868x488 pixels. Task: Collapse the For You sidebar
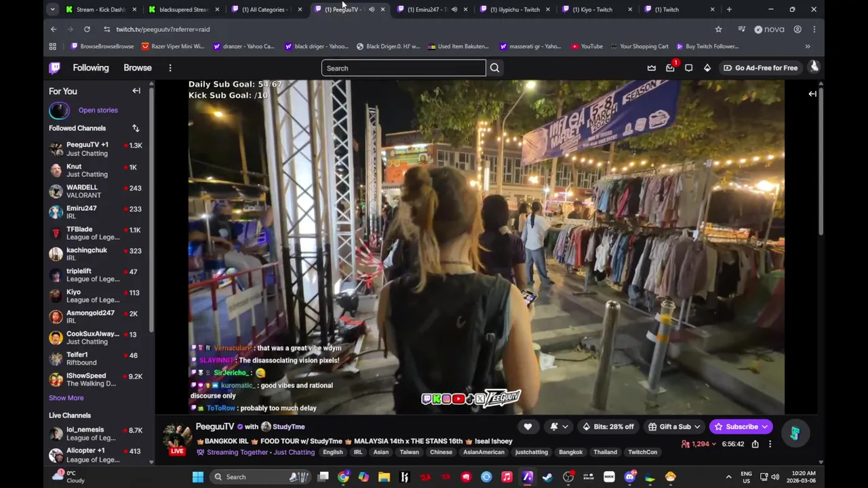136,91
